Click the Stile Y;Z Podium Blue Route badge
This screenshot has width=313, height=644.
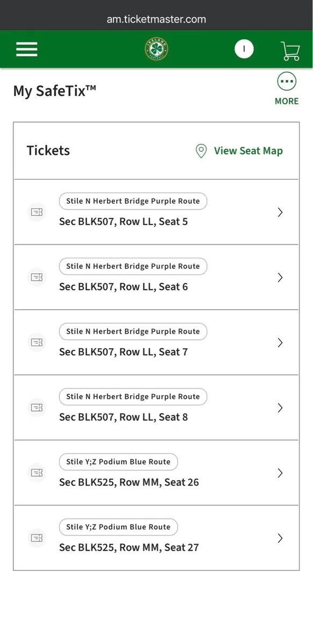click(x=118, y=462)
